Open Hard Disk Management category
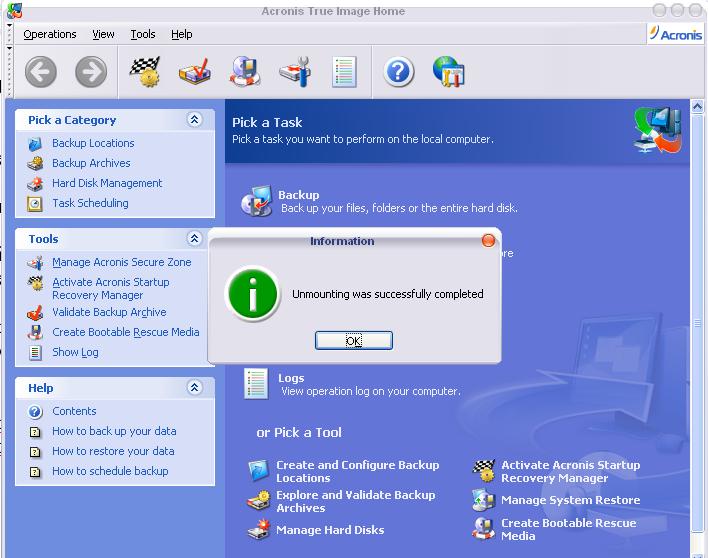 [107, 183]
